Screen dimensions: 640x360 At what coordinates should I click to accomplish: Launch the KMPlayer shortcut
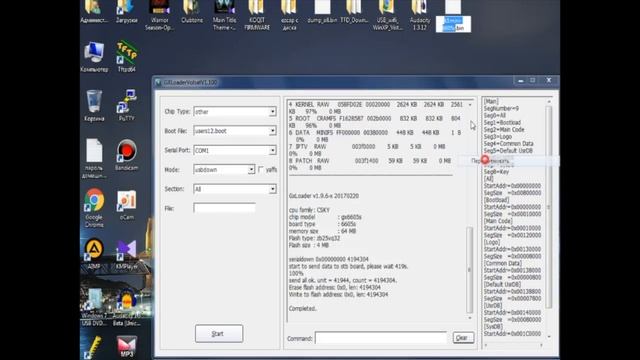click(127, 254)
